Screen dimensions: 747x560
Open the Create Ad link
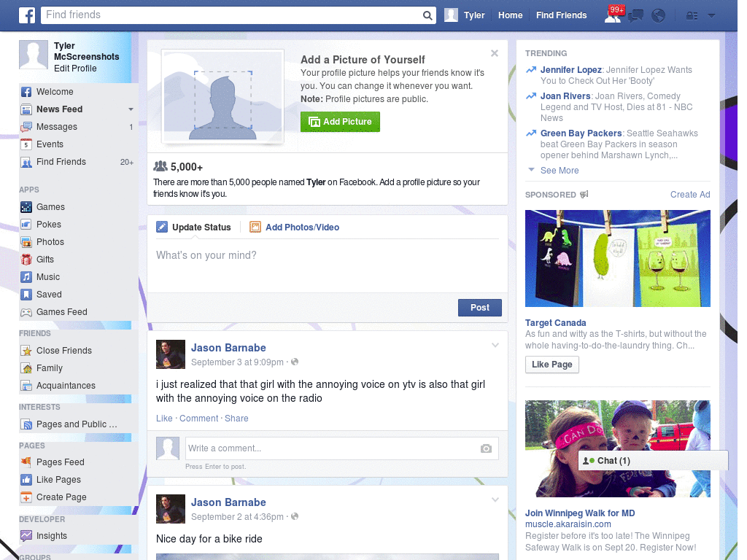click(690, 194)
